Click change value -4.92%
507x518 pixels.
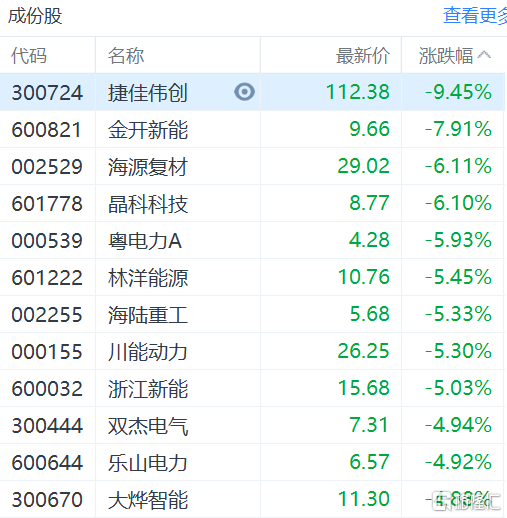[x=458, y=462]
